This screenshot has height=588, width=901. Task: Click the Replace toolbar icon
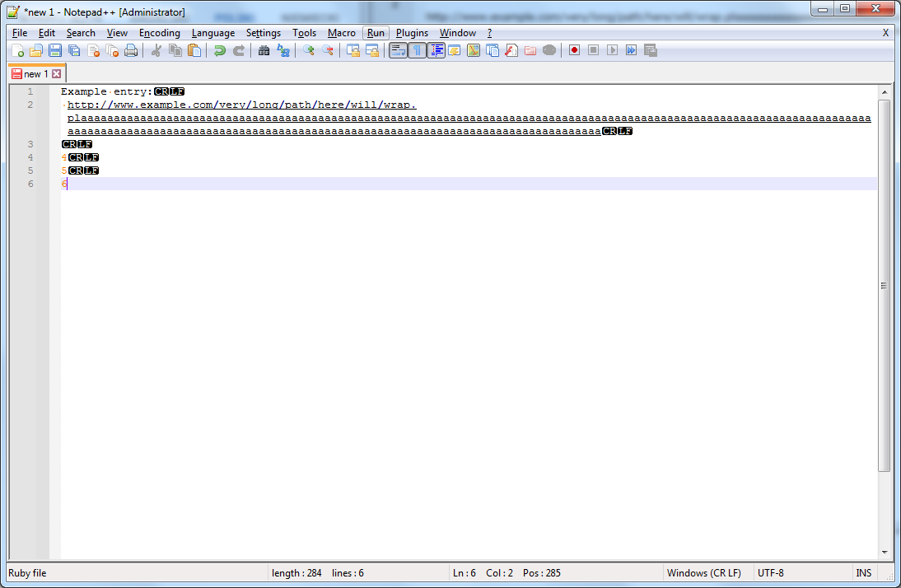click(283, 50)
